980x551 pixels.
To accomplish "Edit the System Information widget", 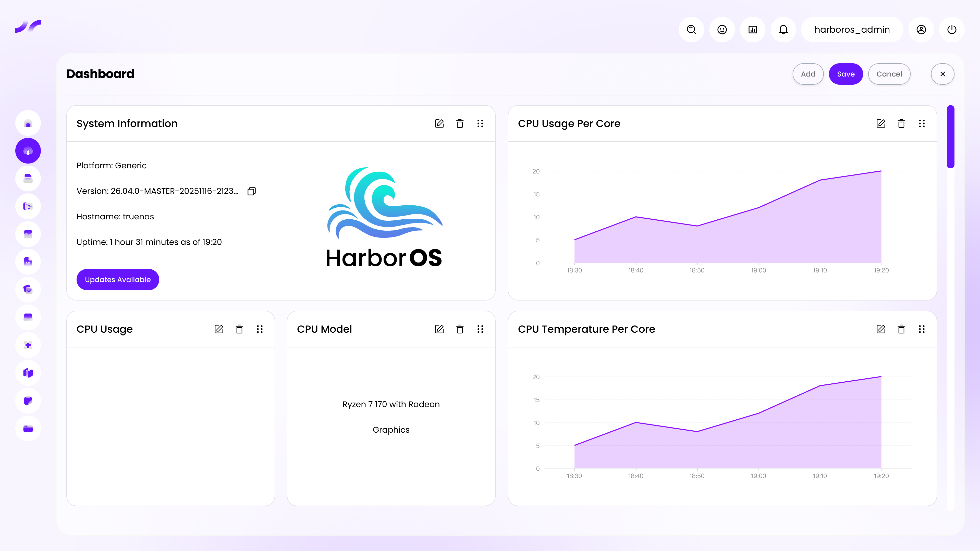I will 439,123.
